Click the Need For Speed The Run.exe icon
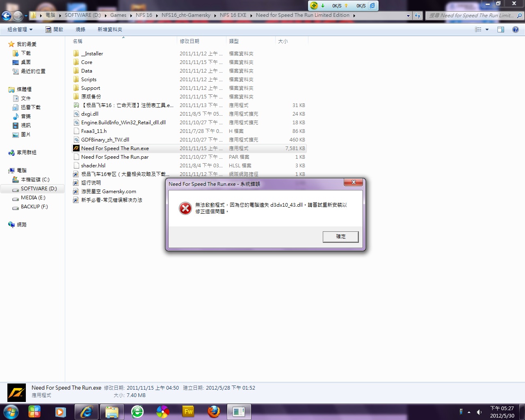Screen dimensions: 525x420 [76, 148]
